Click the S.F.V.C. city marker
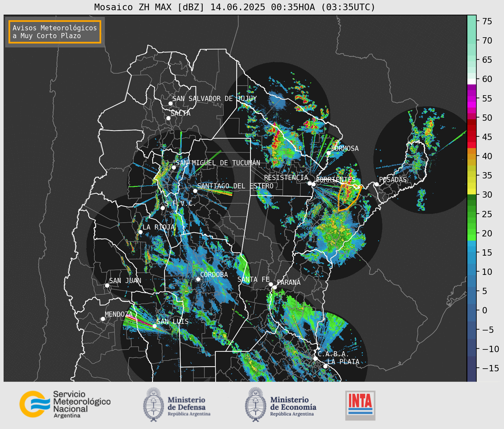Screen dimensions: 504x429 [x=163, y=208]
